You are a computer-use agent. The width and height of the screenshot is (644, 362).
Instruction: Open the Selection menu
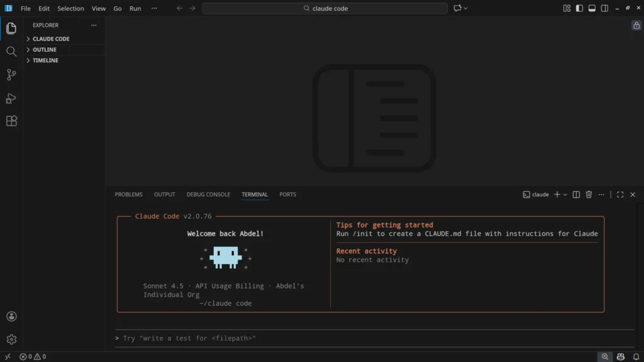(x=70, y=8)
